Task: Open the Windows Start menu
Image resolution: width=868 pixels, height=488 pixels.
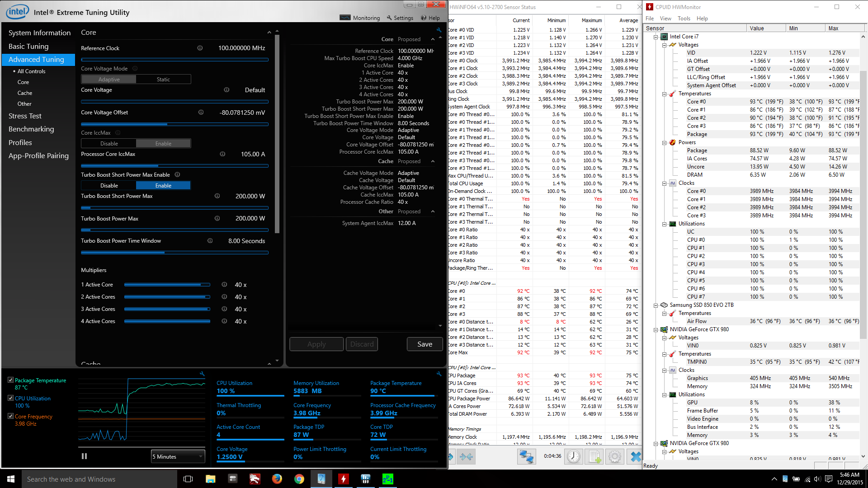Action: click(11, 479)
